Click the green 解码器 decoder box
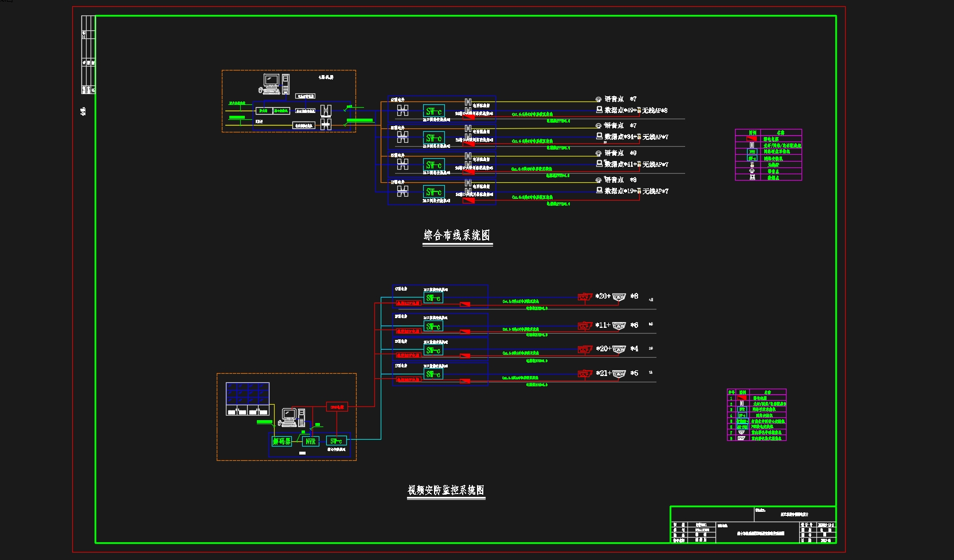 [x=281, y=441]
